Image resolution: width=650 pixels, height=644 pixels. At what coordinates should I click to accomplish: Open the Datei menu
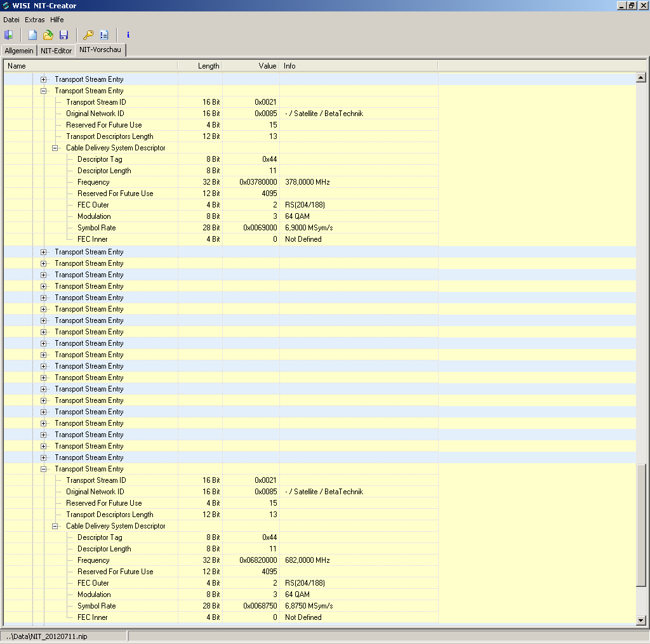(x=11, y=20)
